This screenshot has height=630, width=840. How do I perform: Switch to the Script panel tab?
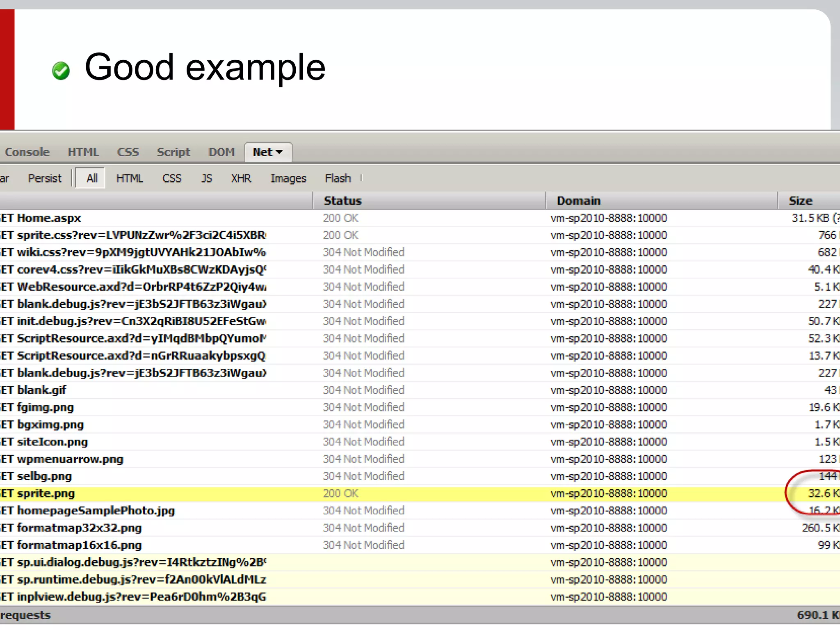pos(173,152)
